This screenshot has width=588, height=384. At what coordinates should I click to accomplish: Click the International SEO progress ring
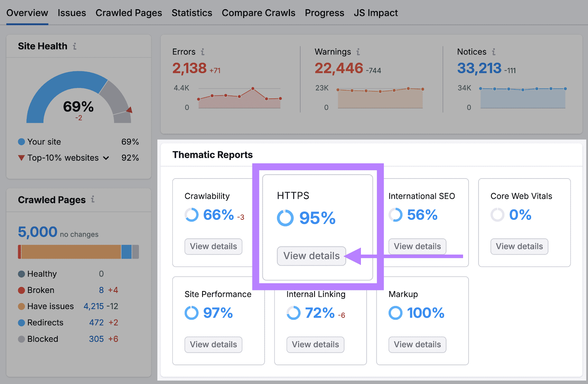395,215
